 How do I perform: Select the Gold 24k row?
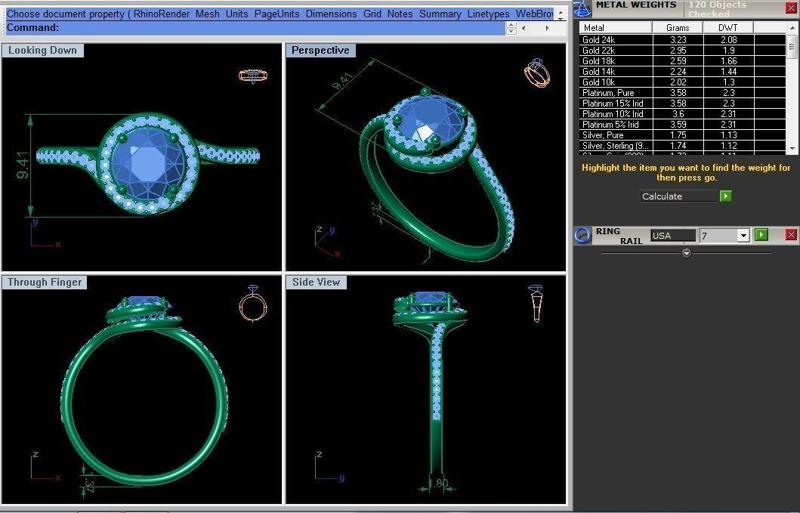click(683, 39)
